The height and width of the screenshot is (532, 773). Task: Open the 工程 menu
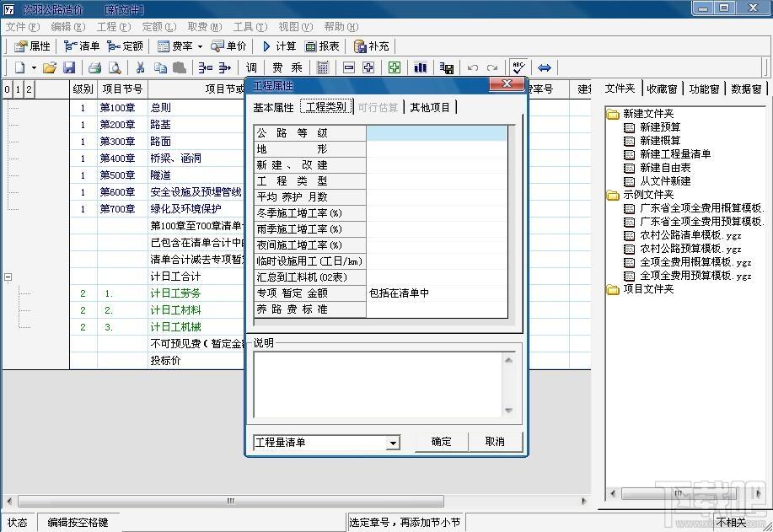pyautogui.click(x=114, y=27)
